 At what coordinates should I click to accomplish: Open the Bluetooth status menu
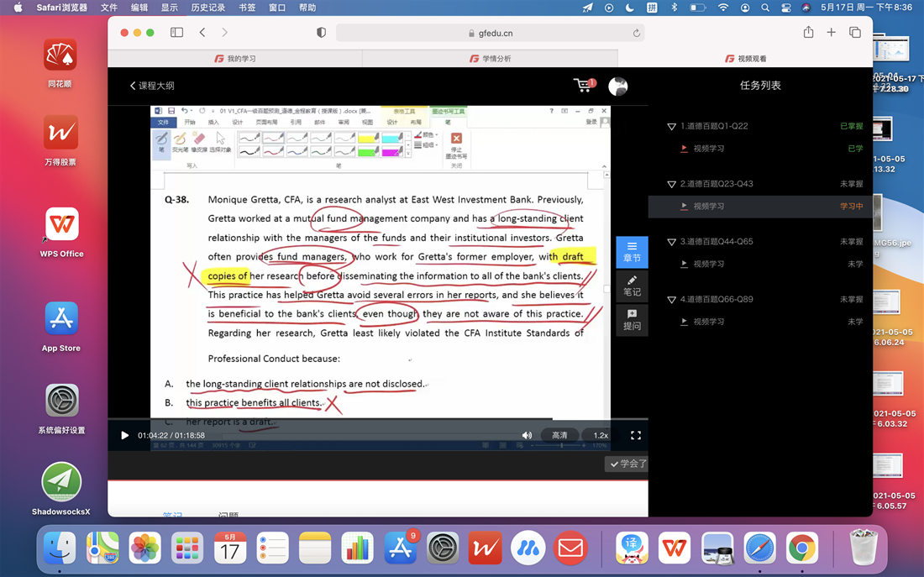(675, 8)
